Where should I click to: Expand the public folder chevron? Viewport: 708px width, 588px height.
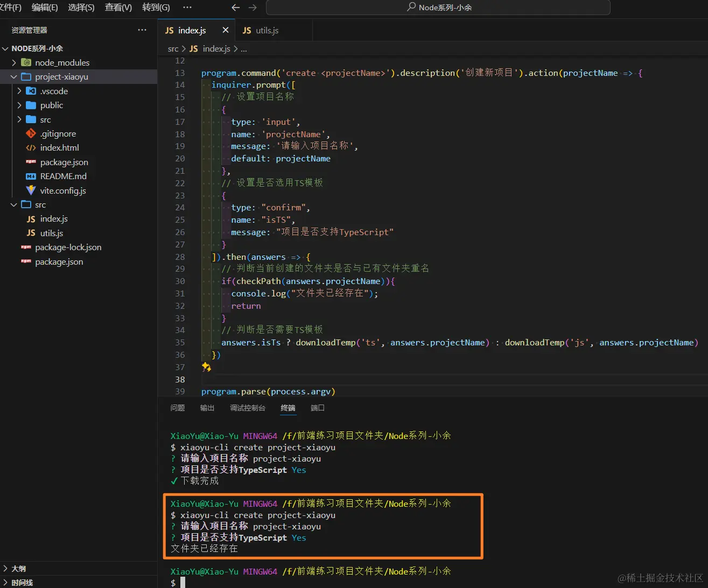[x=19, y=105]
